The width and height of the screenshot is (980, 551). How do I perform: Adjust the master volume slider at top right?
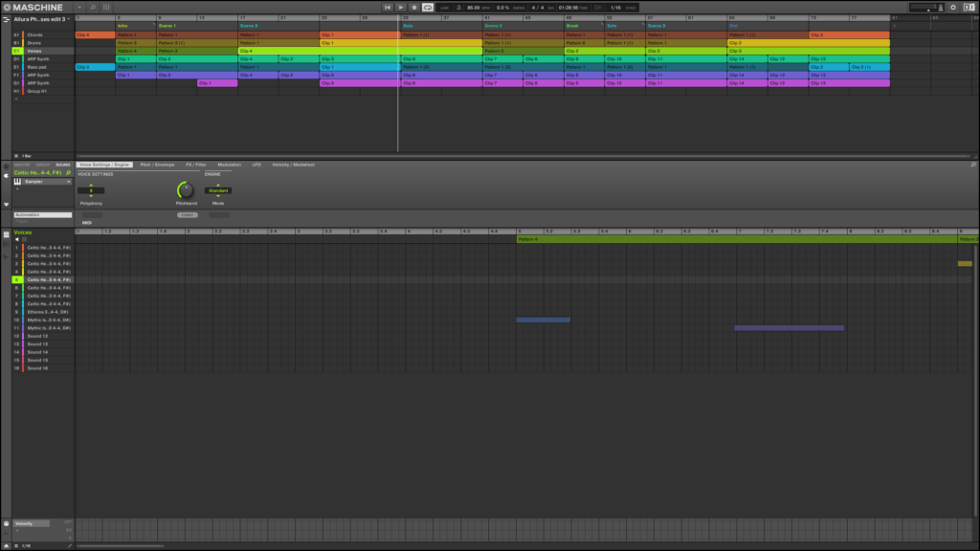(926, 8)
